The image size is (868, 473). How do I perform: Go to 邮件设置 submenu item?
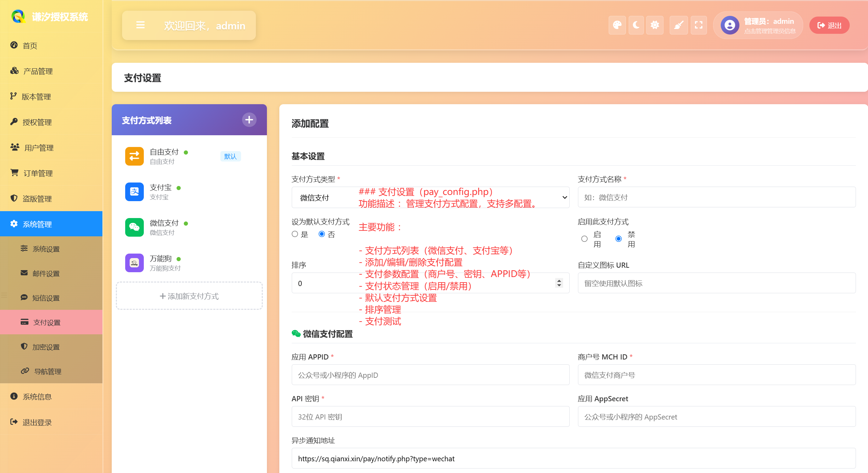51,273
